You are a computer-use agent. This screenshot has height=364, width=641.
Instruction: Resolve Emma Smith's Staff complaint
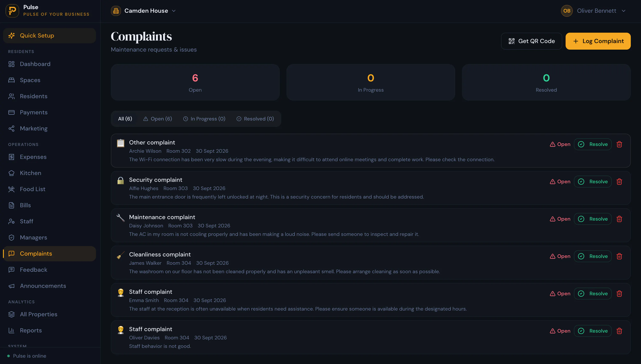[592, 294]
